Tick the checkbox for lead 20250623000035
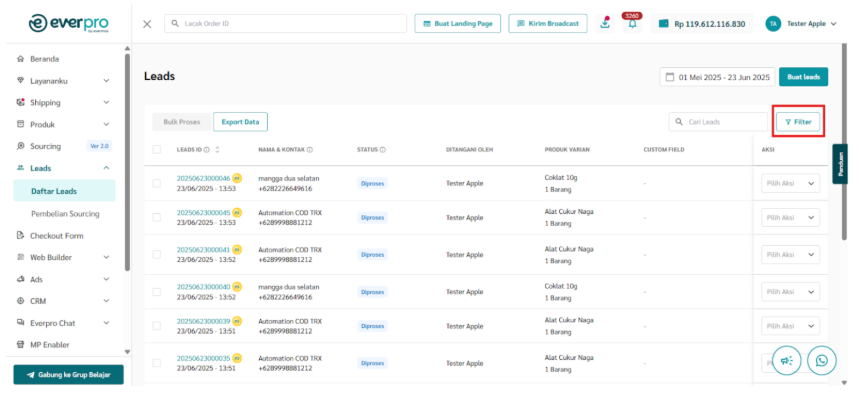 (x=157, y=363)
